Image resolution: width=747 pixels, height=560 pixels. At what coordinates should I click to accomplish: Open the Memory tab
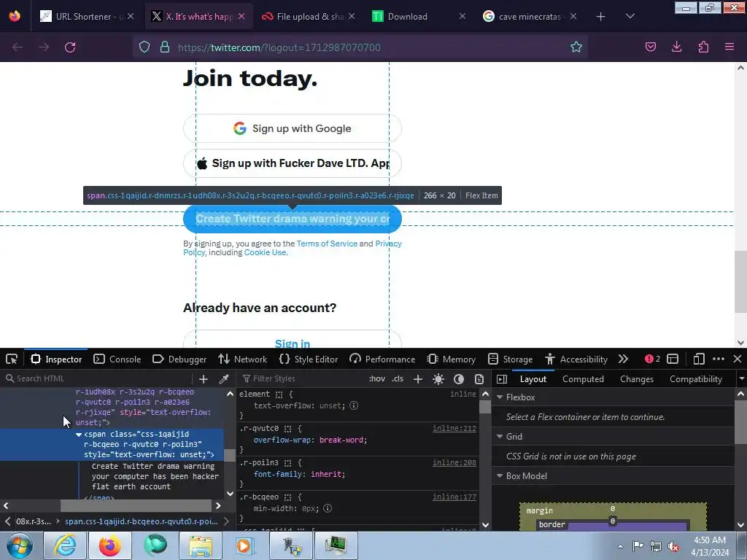coord(451,359)
